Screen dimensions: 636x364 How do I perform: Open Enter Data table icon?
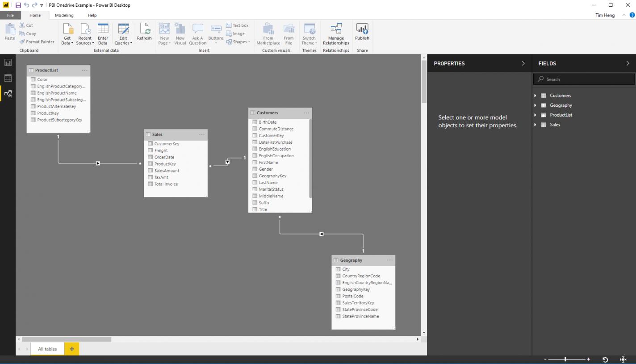pyautogui.click(x=103, y=29)
